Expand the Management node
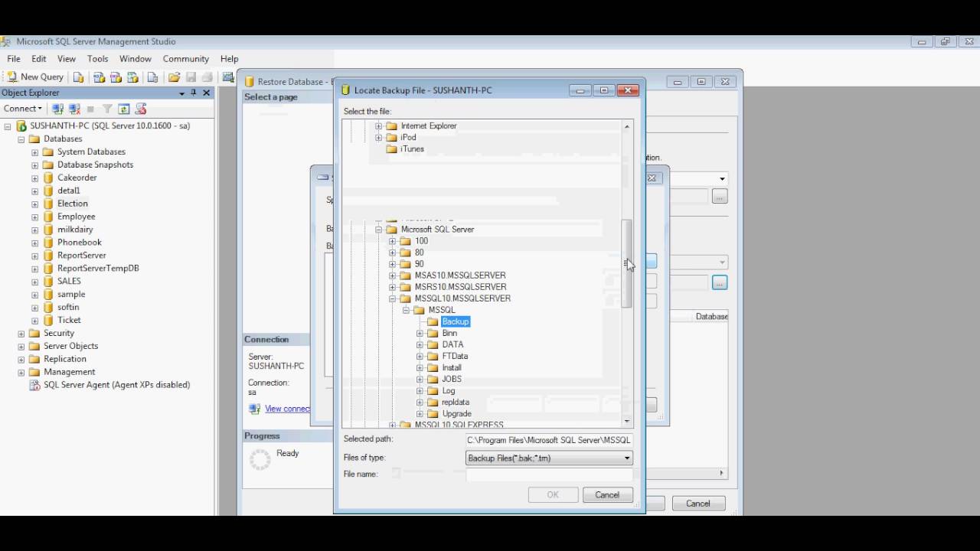The image size is (980, 551). pyautogui.click(x=21, y=372)
